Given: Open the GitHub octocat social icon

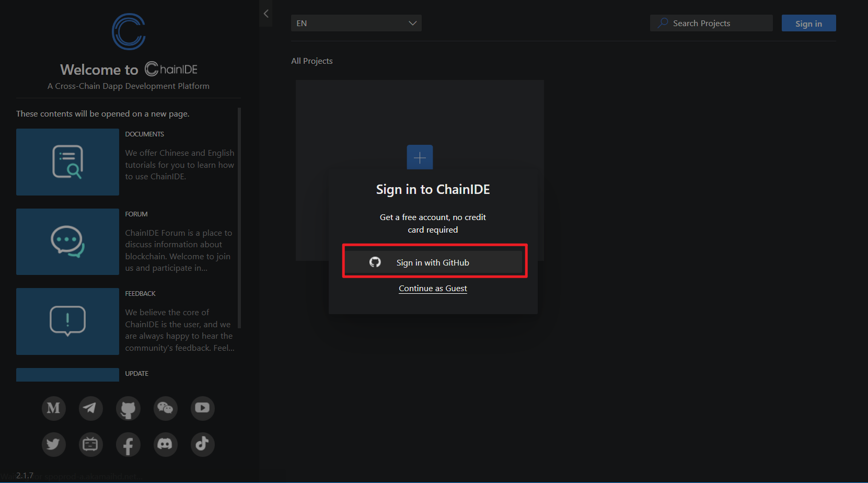Looking at the screenshot, I should click(x=128, y=408).
